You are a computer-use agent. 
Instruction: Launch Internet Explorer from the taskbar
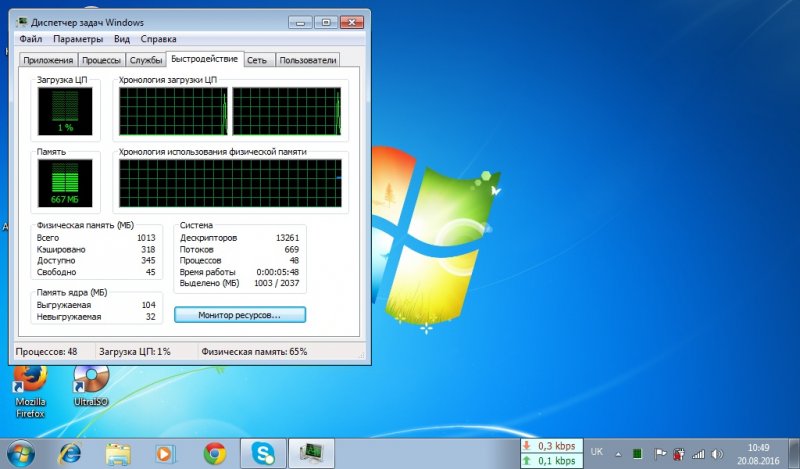[x=70, y=454]
